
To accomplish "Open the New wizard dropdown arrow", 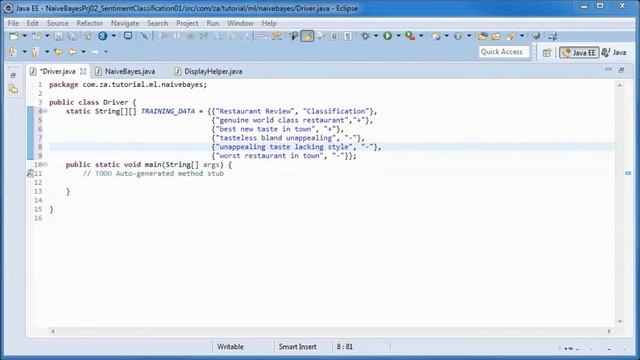I will coord(24,36).
